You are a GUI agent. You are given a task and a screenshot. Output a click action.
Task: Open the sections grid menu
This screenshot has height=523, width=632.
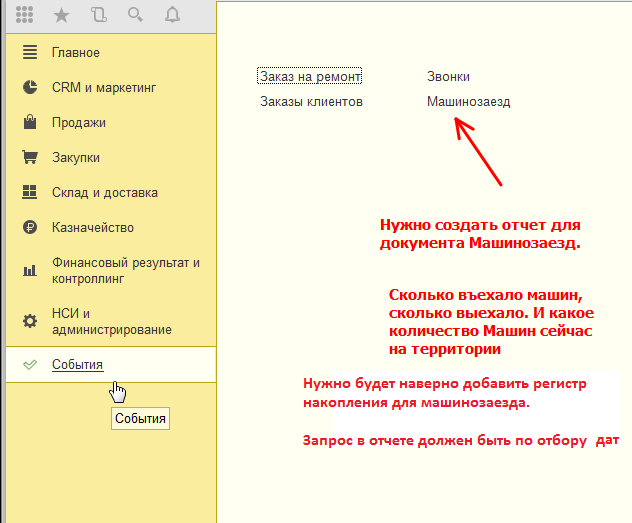pyautogui.click(x=25, y=16)
